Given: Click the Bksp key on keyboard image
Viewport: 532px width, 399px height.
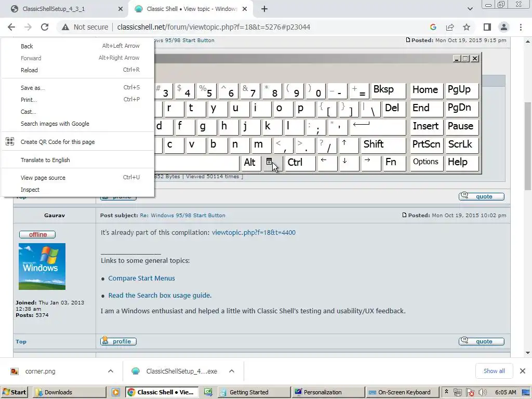Looking at the screenshot, I should coord(388,90).
